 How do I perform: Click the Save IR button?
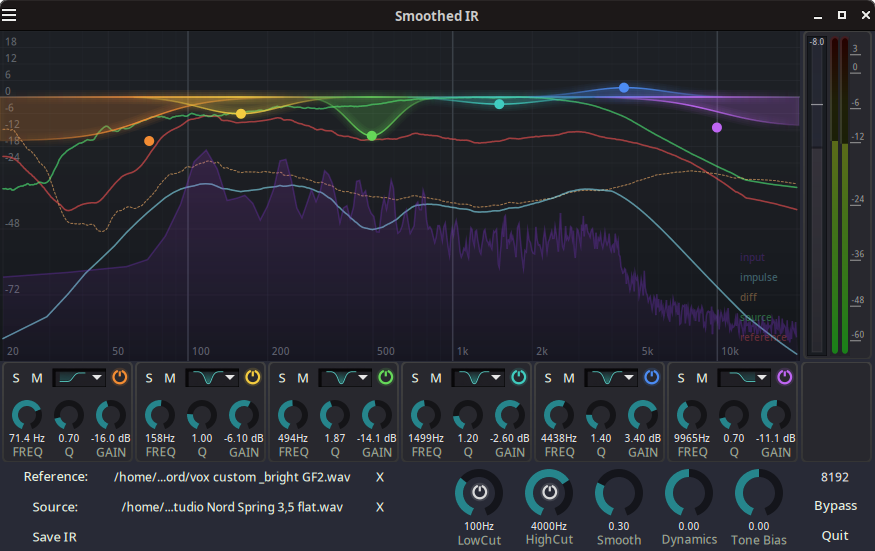click(55, 537)
